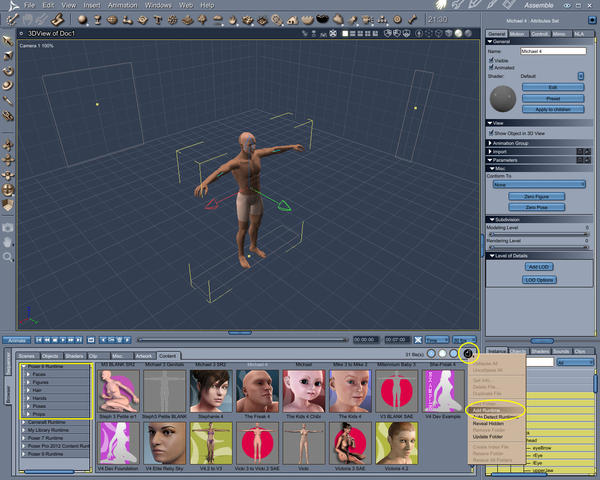This screenshot has width=600, height=480.
Task: Toggle Show Object in 3D View checkbox
Action: 491,133
